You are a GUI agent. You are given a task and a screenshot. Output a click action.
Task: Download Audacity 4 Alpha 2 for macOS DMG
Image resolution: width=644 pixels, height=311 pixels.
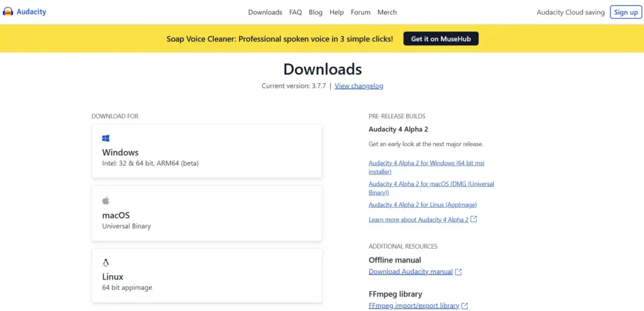coord(431,184)
